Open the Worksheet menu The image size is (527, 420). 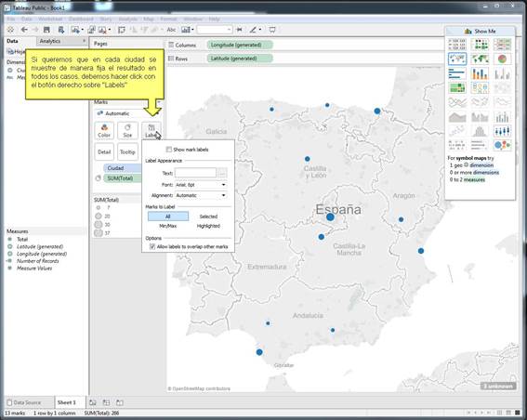[x=50, y=19]
